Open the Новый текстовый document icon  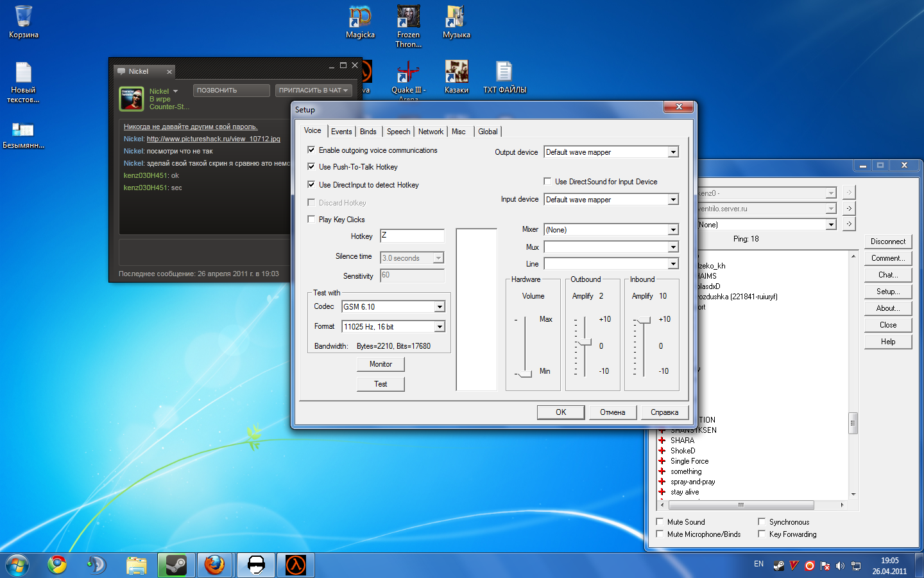point(23,82)
